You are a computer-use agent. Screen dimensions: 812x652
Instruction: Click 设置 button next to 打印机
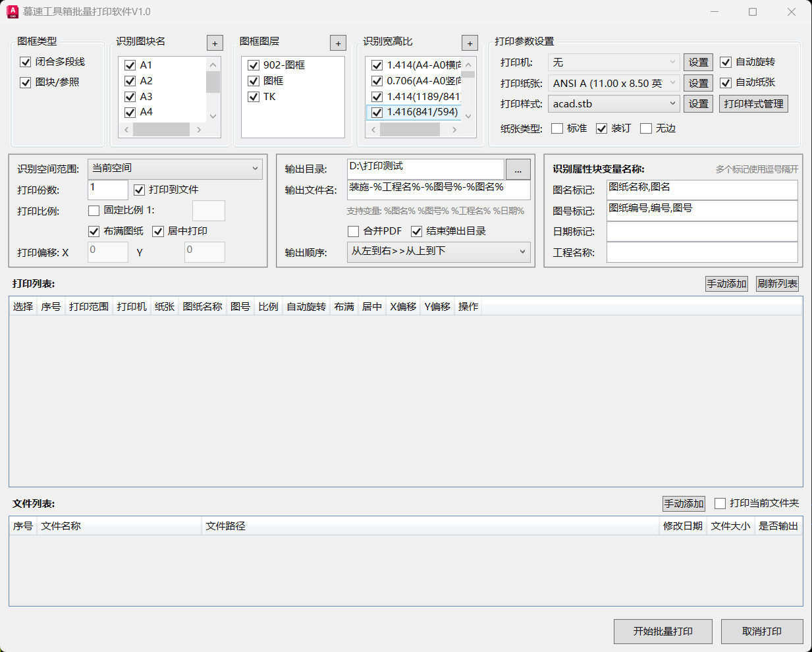[x=698, y=62]
